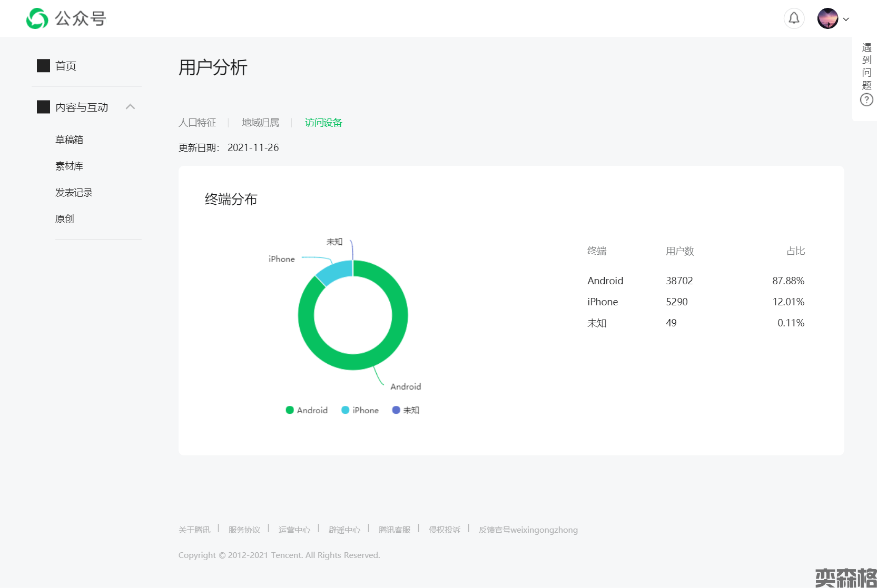Click the WeChat Official Account logo
877x588 pixels.
point(37,18)
